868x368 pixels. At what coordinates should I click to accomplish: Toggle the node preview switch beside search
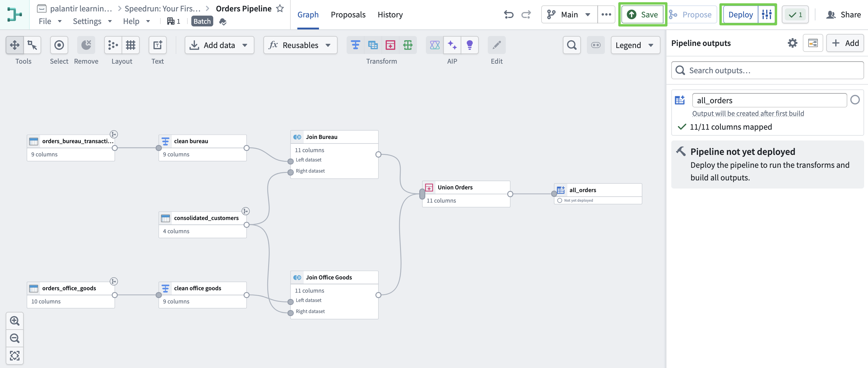(x=595, y=45)
